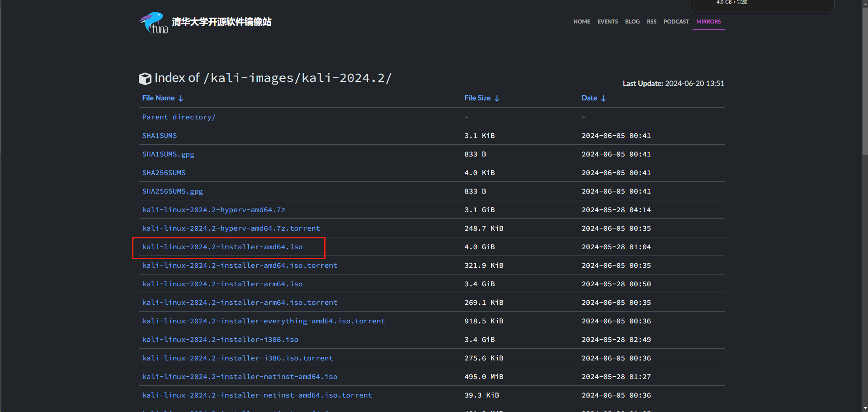Download kali-linux-2024.2-installer-netinst-amd64.iso
868x412 pixels.
tap(240, 377)
